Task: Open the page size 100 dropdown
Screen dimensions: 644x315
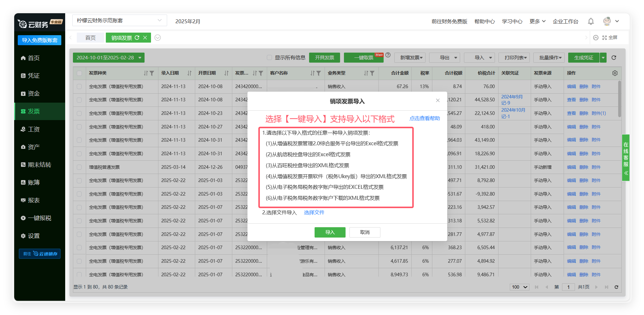Action: (x=519, y=287)
